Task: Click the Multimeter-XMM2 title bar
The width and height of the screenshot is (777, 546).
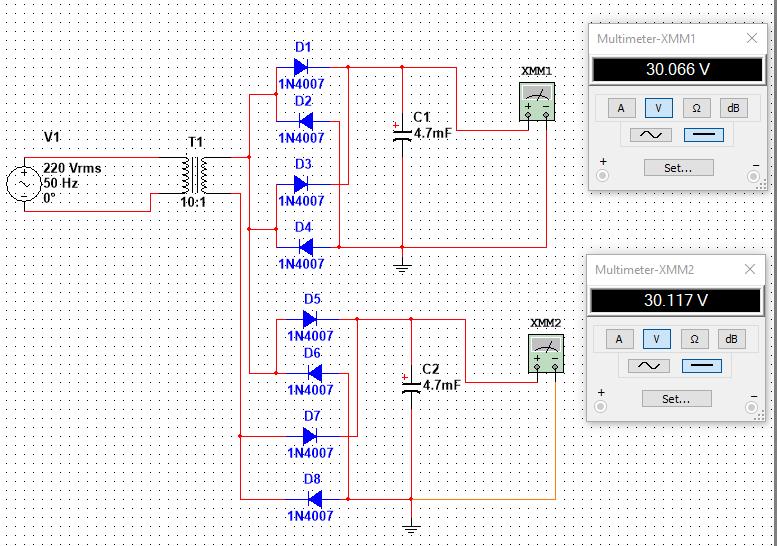Action: click(x=666, y=270)
